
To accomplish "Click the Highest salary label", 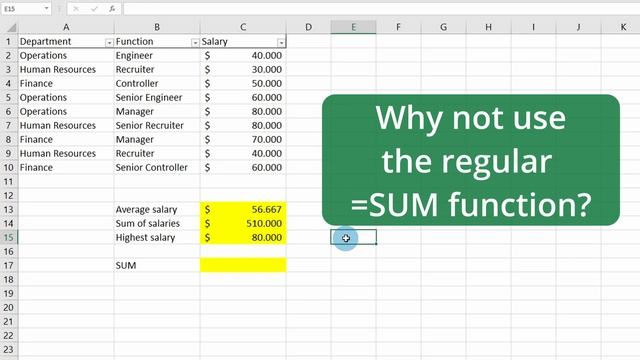I will click(145, 238).
